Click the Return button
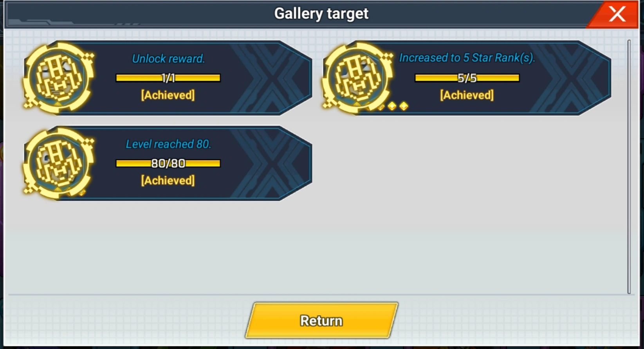 point(321,320)
